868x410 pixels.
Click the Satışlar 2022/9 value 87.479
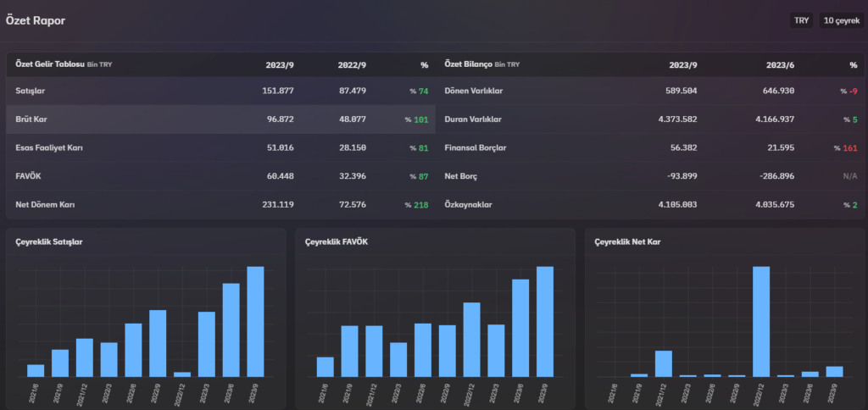click(x=353, y=91)
